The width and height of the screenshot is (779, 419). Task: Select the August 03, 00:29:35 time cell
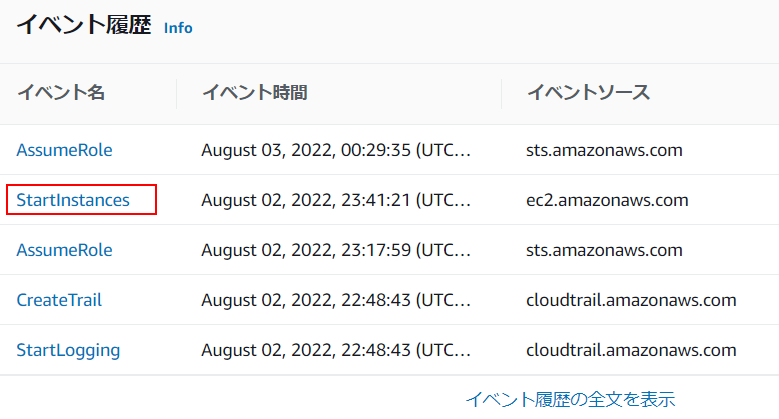click(336, 150)
